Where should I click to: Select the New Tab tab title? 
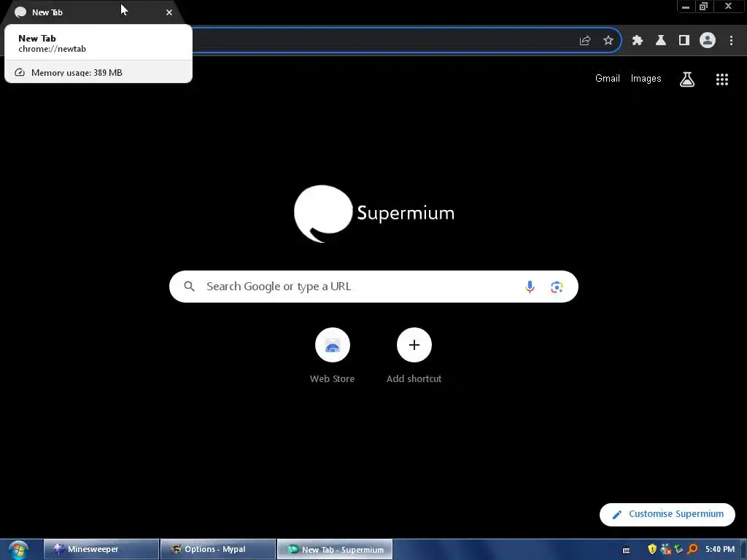(47, 12)
